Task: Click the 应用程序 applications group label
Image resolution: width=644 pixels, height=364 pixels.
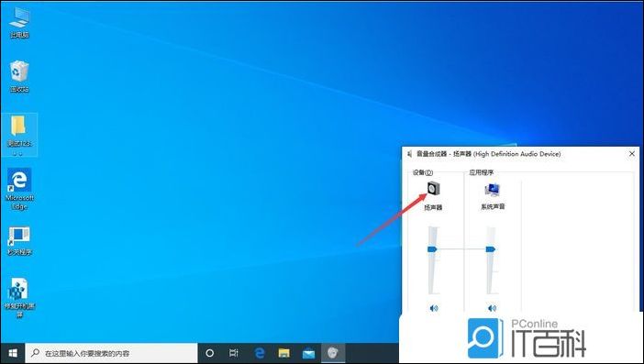Action: pyautogui.click(x=482, y=172)
